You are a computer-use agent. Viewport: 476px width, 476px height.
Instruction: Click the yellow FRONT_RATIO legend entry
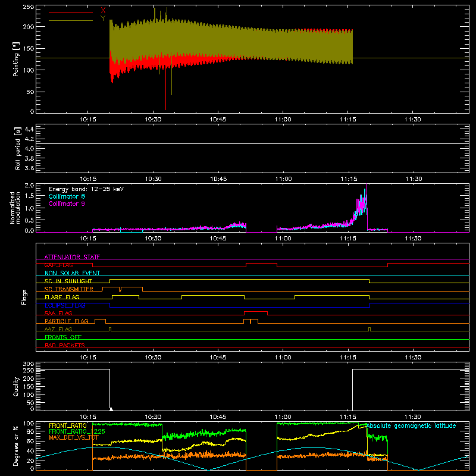coord(68,425)
